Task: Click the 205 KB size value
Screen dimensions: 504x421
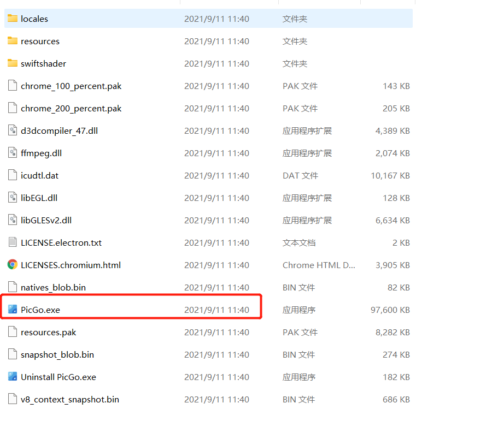Action: 396,109
